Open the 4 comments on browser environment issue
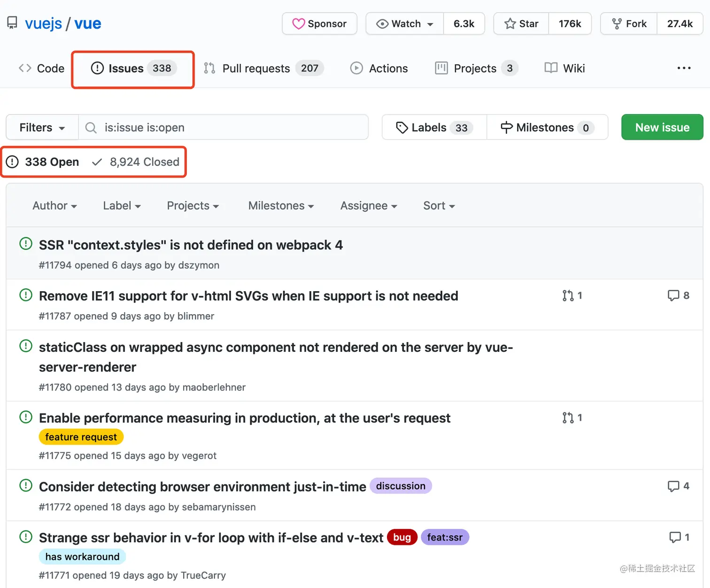 coord(679,486)
